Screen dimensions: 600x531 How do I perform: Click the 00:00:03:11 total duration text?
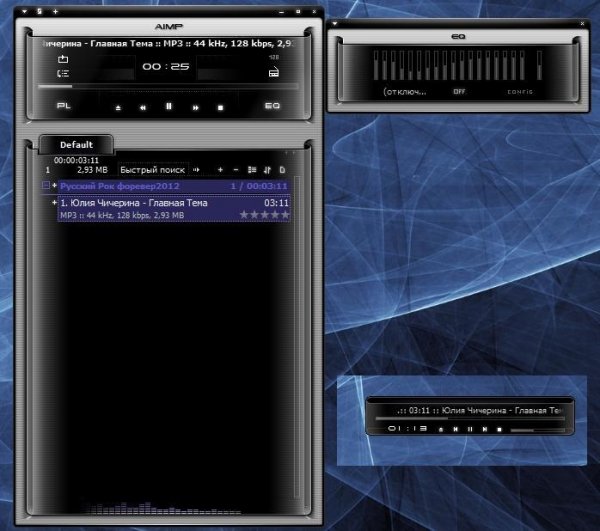76,160
